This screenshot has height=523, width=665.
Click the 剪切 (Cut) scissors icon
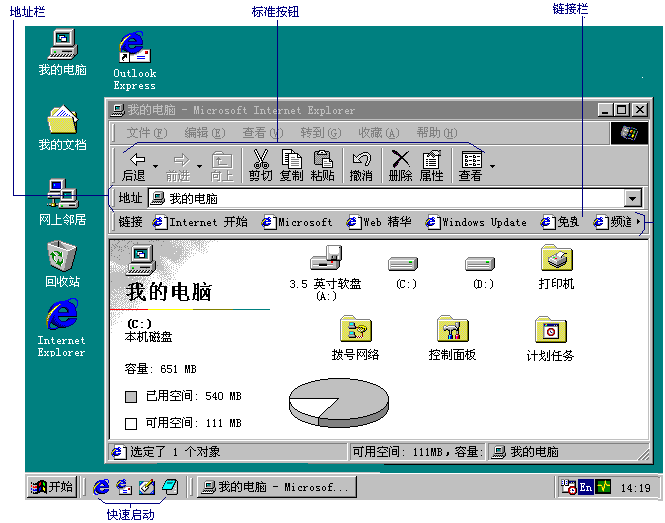pos(261,159)
